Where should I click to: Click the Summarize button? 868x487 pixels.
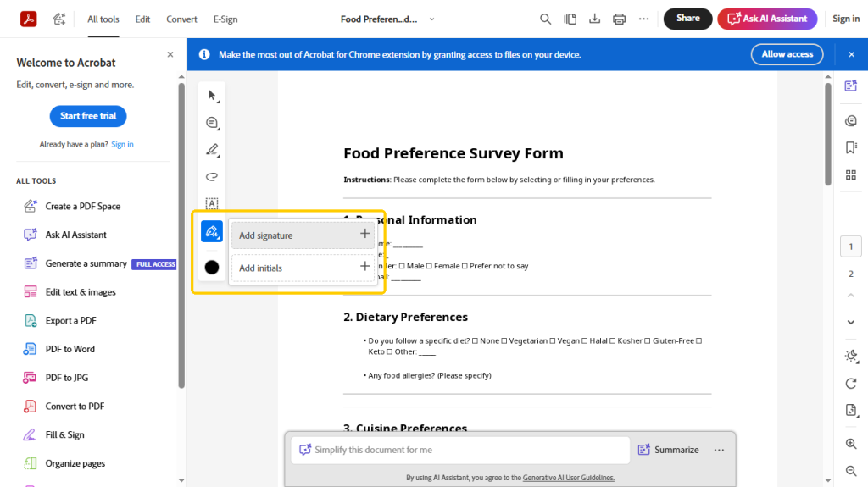[x=668, y=450]
